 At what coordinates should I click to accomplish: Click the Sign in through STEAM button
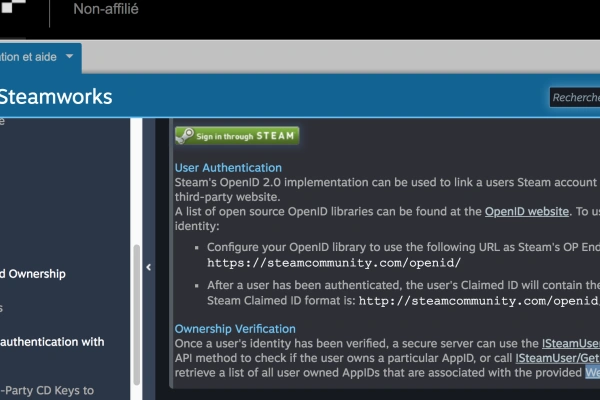coord(237,136)
